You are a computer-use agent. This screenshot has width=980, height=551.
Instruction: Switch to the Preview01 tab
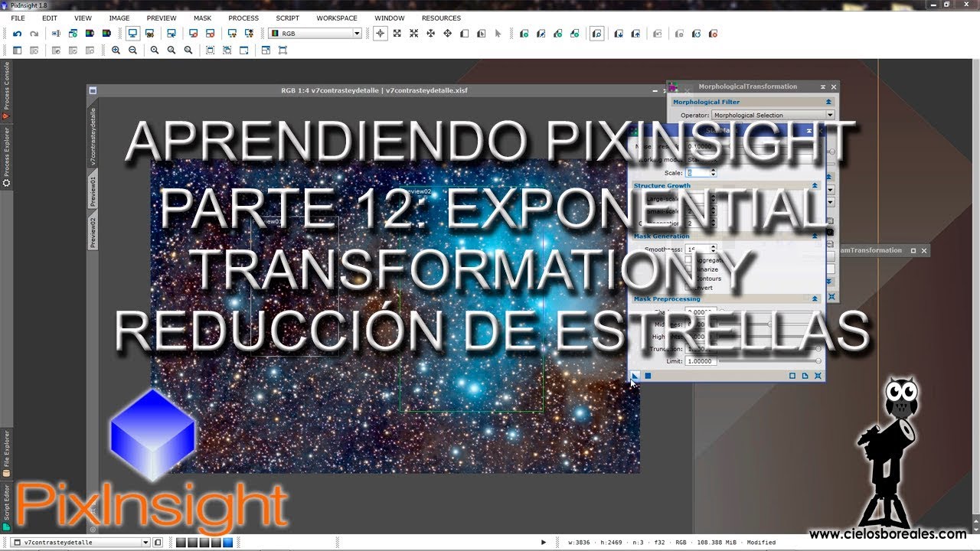(93, 191)
